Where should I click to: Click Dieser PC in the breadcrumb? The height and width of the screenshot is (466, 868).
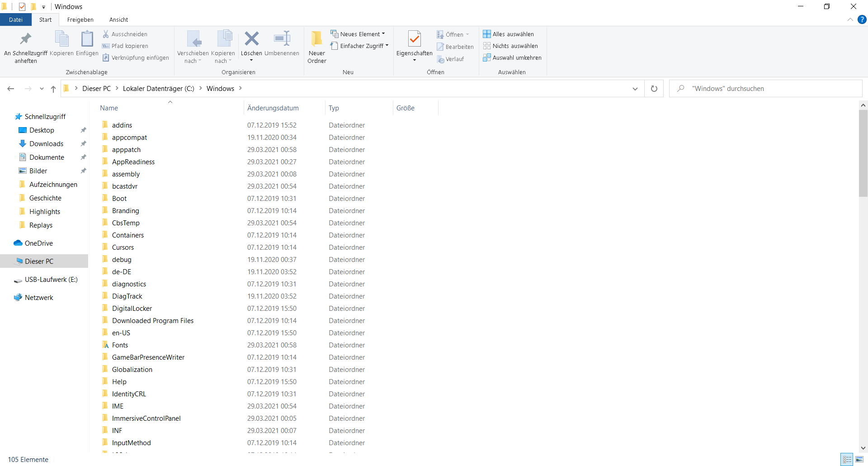(x=96, y=89)
